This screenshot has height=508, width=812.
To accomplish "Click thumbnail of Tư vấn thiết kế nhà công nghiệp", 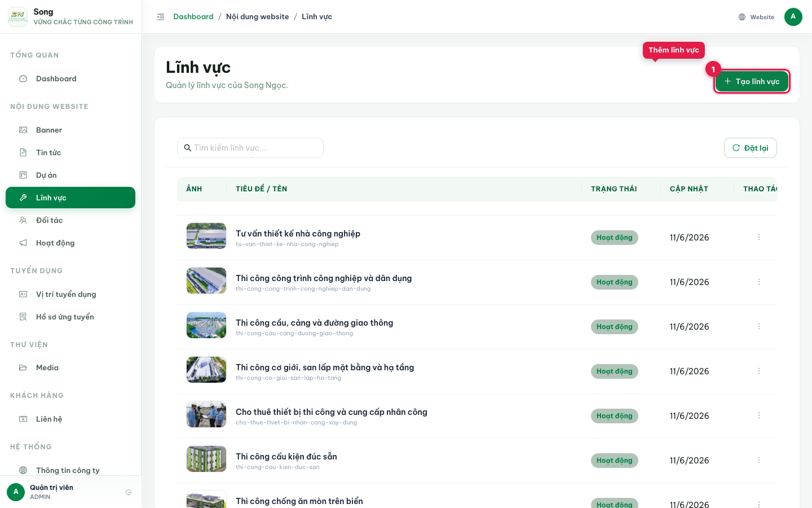I will click(206, 236).
